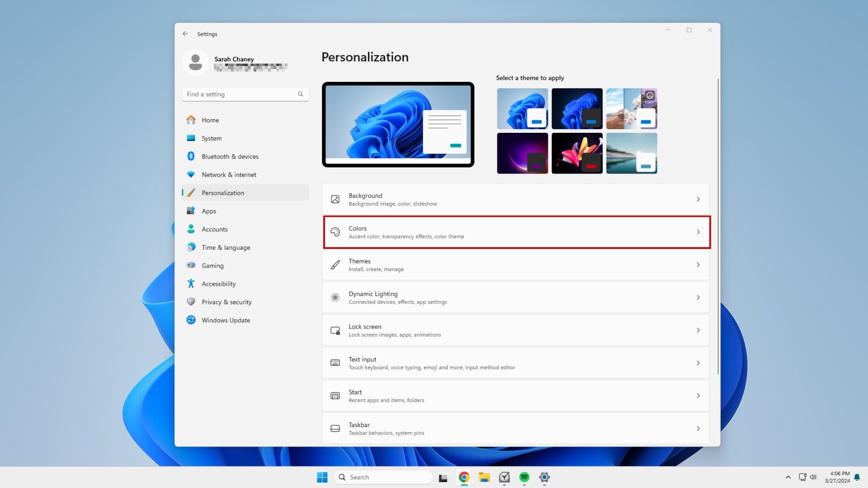Open the Dynamic Lighting chevron arrow
Screen dimensions: 868x488
click(x=698, y=298)
